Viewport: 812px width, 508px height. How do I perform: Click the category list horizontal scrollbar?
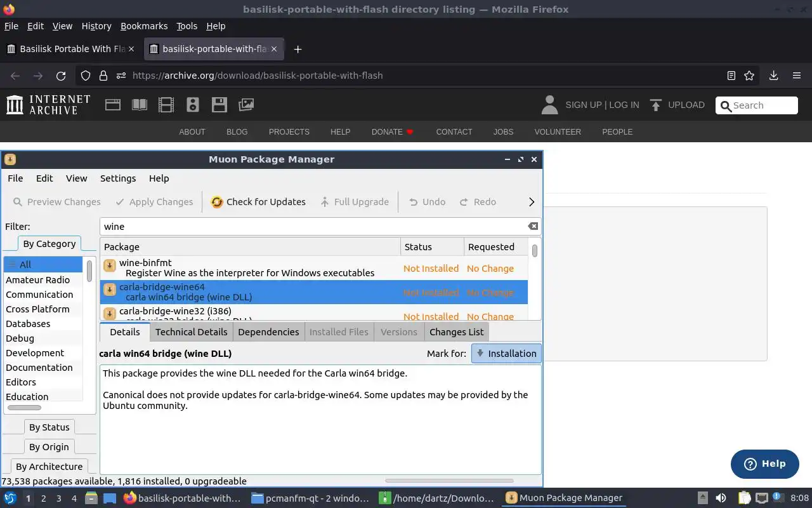tap(24, 408)
